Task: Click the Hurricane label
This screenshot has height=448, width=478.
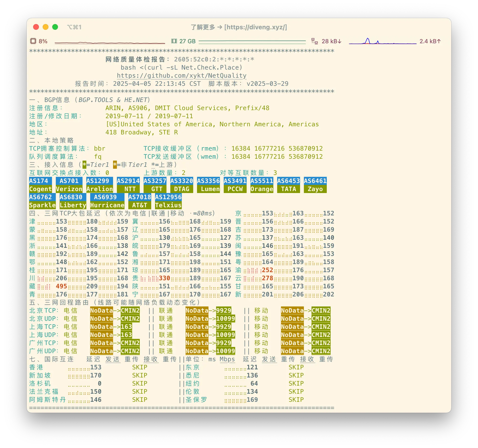Action: point(107,205)
